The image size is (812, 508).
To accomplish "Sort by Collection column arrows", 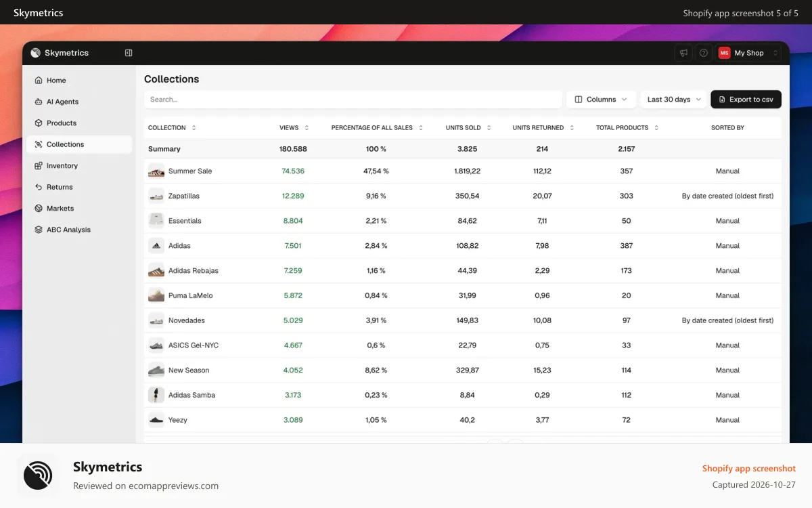I will (x=194, y=127).
